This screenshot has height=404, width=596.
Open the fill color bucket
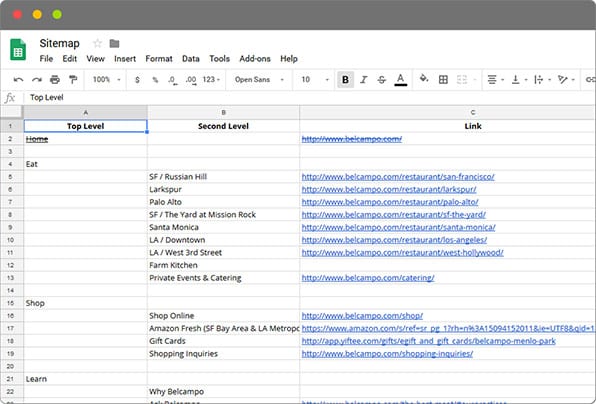424,79
